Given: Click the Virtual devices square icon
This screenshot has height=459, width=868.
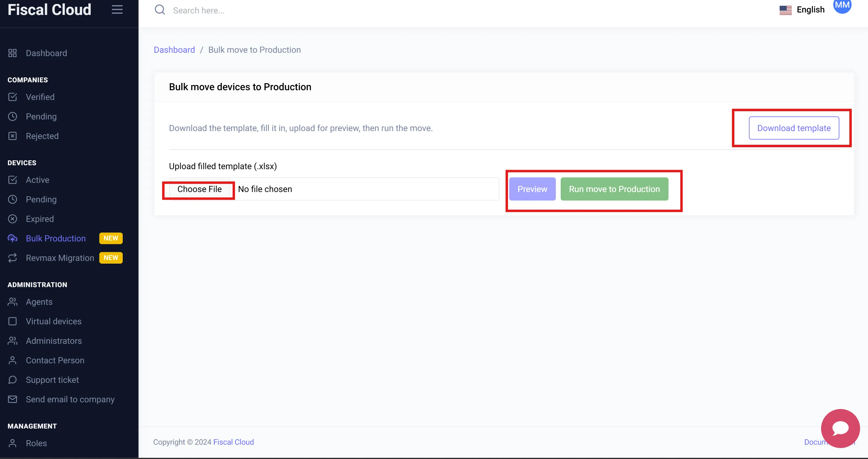Looking at the screenshot, I should [x=12, y=322].
